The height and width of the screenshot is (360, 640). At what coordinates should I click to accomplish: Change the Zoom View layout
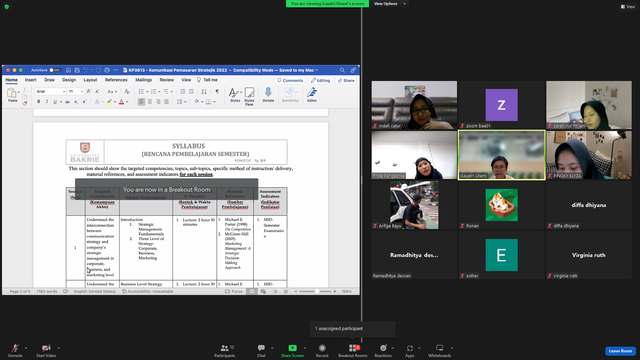(x=628, y=7)
